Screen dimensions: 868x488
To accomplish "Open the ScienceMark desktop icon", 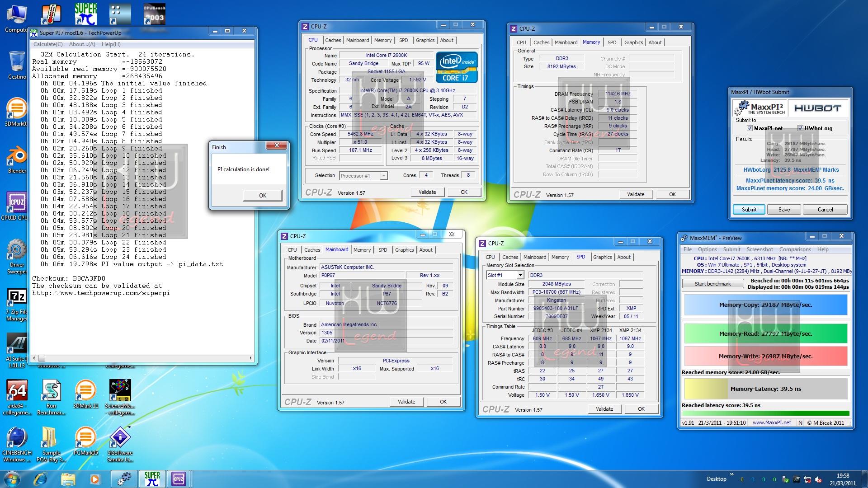I will (120, 398).
